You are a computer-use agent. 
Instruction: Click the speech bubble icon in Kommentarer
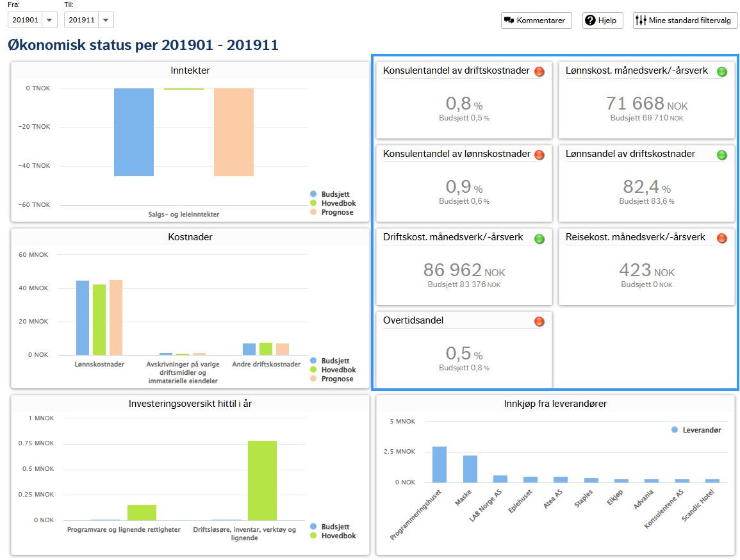tap(509, 21)
